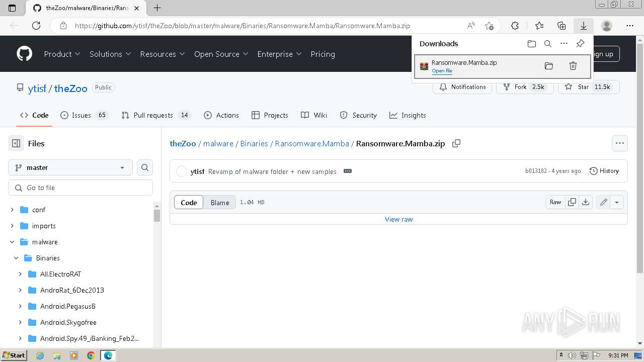The width and height of the screenshot is (644, 362).
Task: Pin the Downloads panel
Action: 580,44
